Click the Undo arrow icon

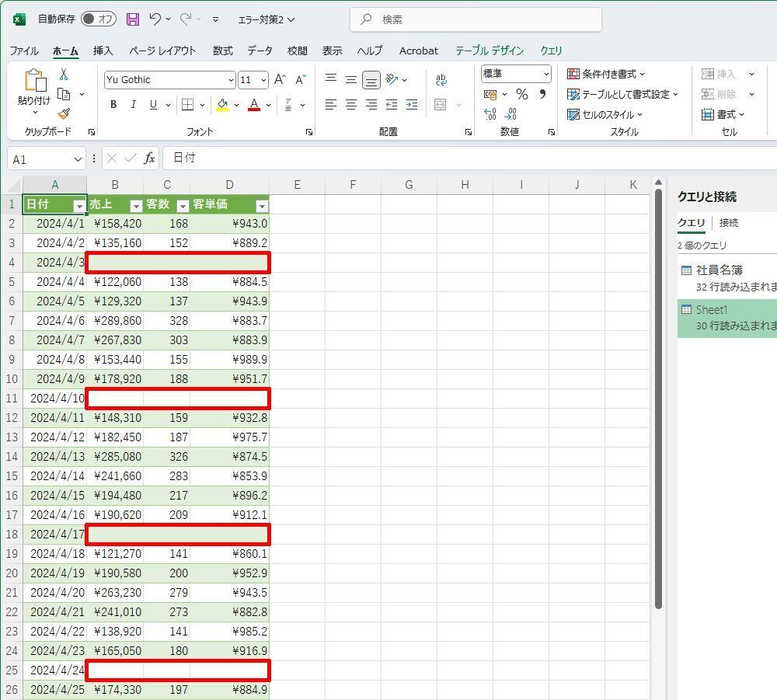coord(155,19)
